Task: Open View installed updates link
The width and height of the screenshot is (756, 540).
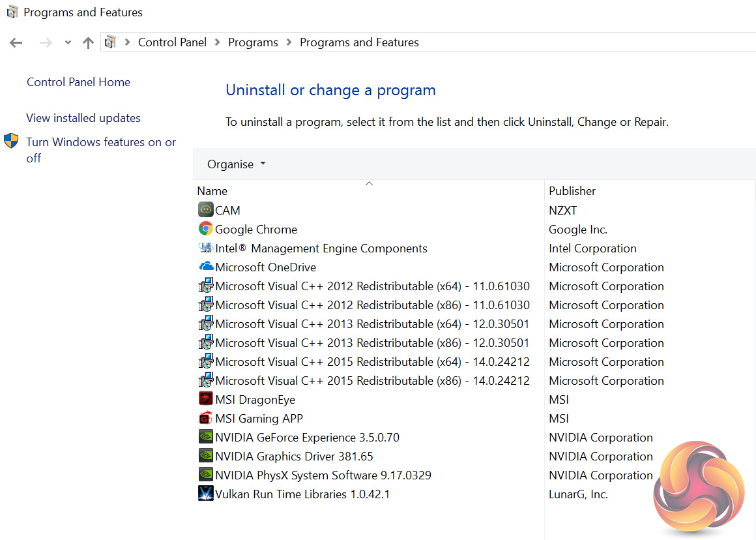Action: [83, 118]
